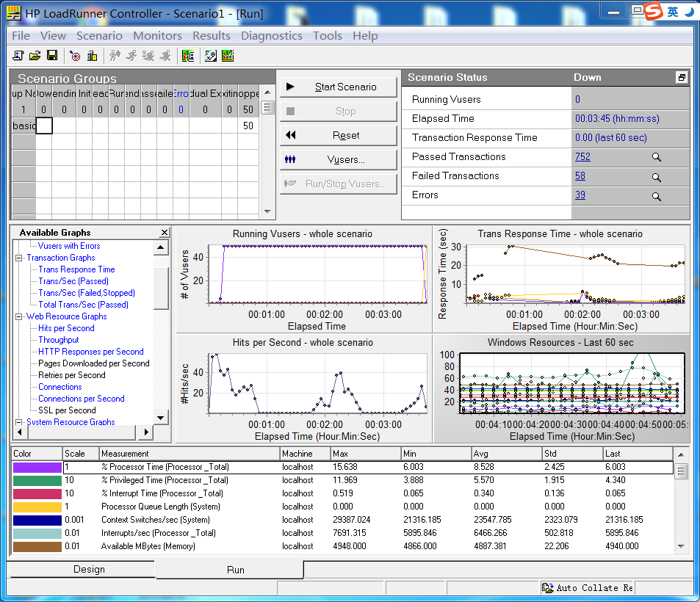Screen dimensions: 700x602
Task: Collapse the System Resource Graphs node
Action: [19, 421]
